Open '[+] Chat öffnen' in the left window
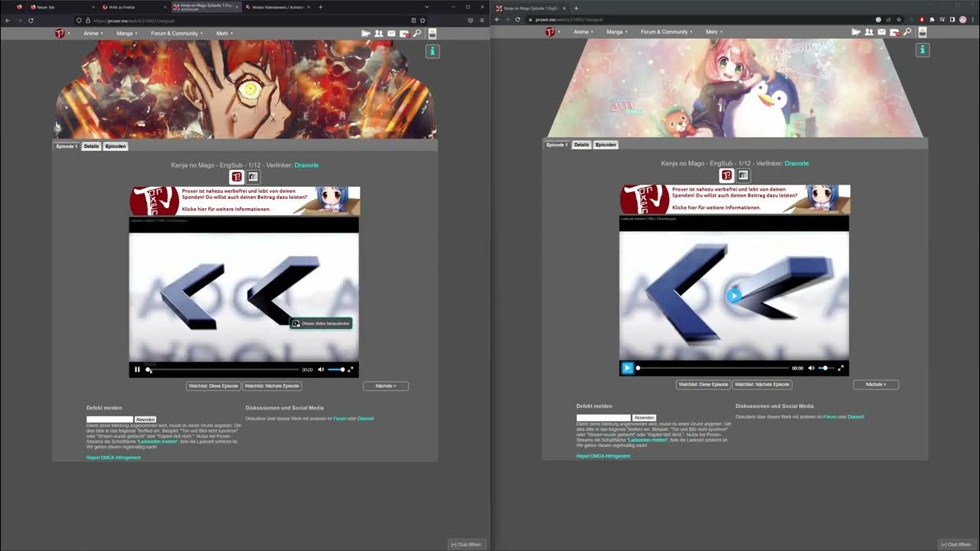 coord(466,544)
